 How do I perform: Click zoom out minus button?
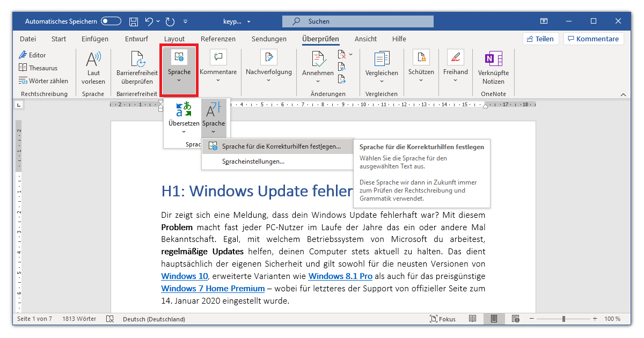(533, 319)
